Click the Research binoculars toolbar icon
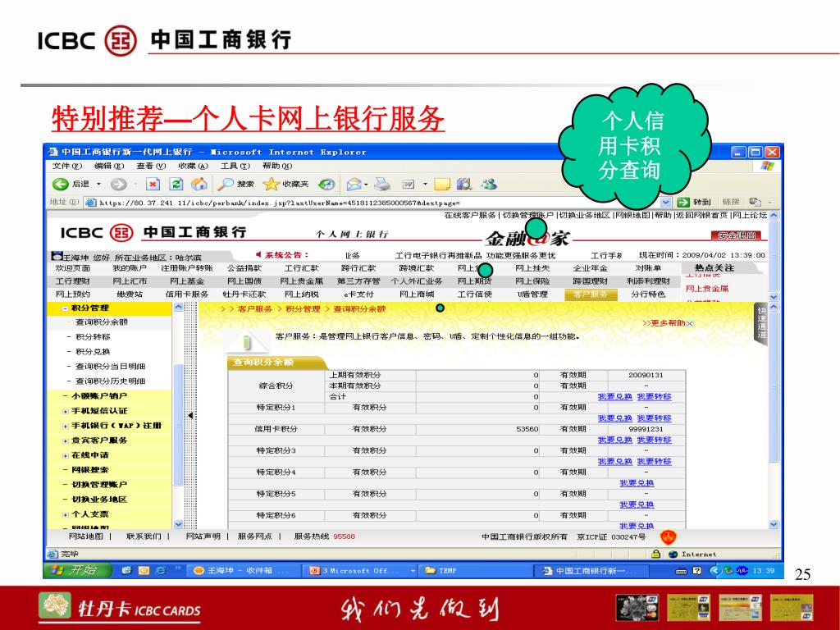Viewport: 840px width, 630px height. point(464,185)
